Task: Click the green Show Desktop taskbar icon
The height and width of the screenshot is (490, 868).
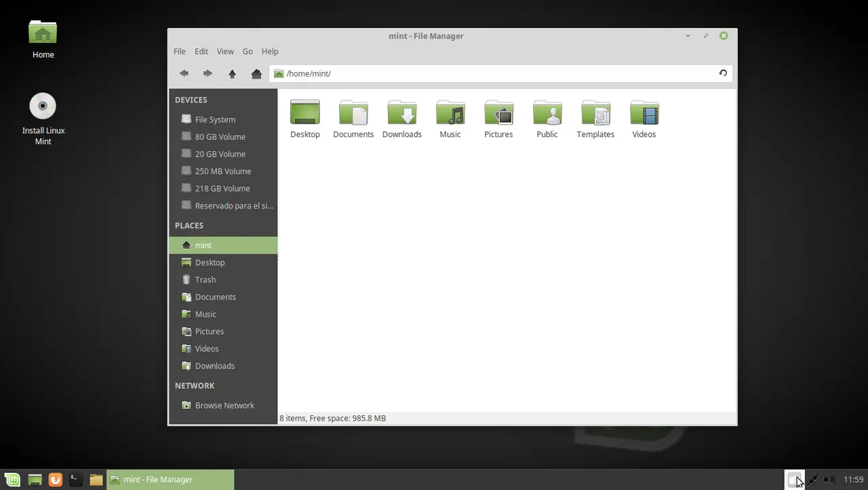Action: click(35, 480)
